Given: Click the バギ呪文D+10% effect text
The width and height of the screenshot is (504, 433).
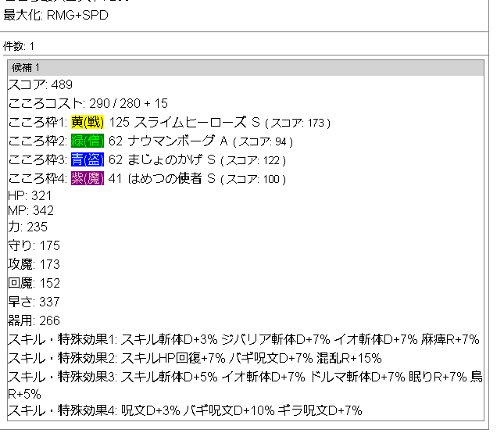Looking at the screenshot, I should (229, 410).
